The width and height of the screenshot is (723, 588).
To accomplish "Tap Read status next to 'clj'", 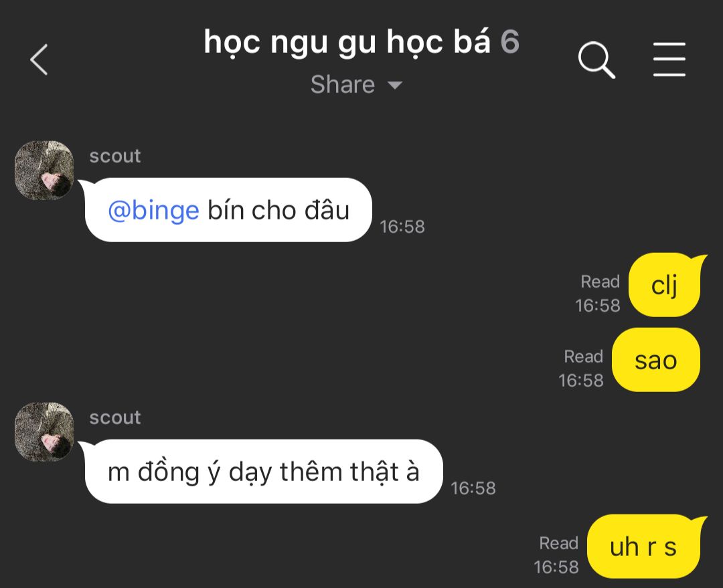I will click(600, 281).
